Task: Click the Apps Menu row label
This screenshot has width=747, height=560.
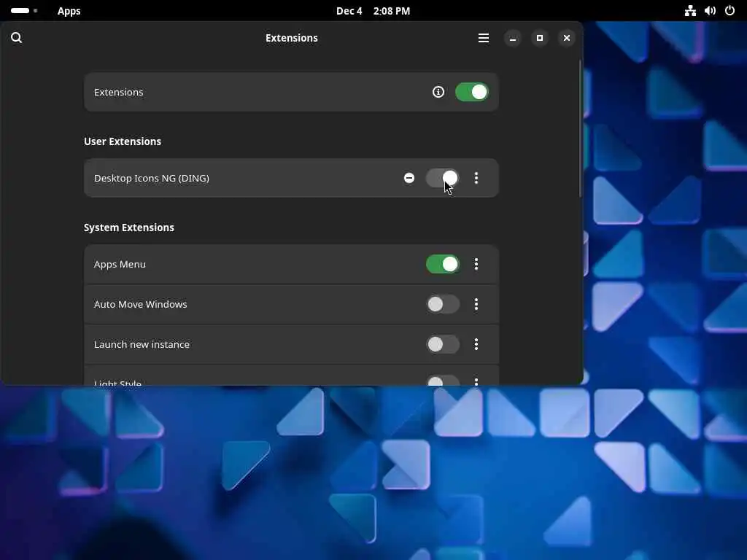Action: 120,264
